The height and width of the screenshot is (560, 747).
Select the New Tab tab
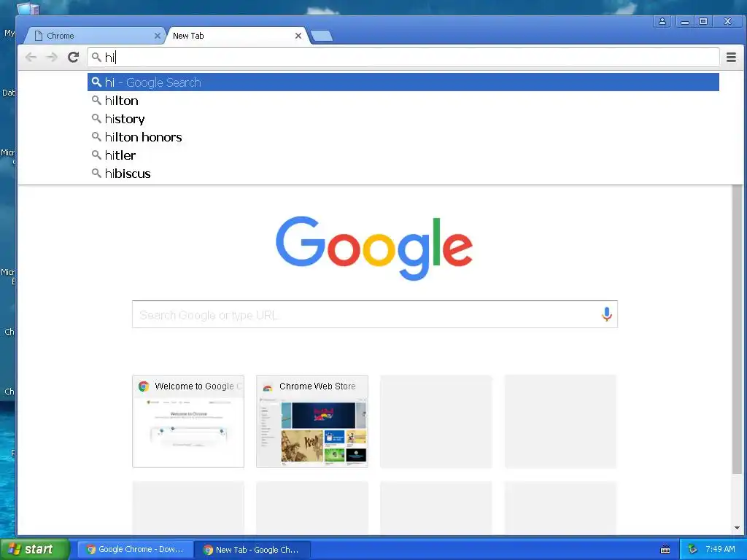237,36
